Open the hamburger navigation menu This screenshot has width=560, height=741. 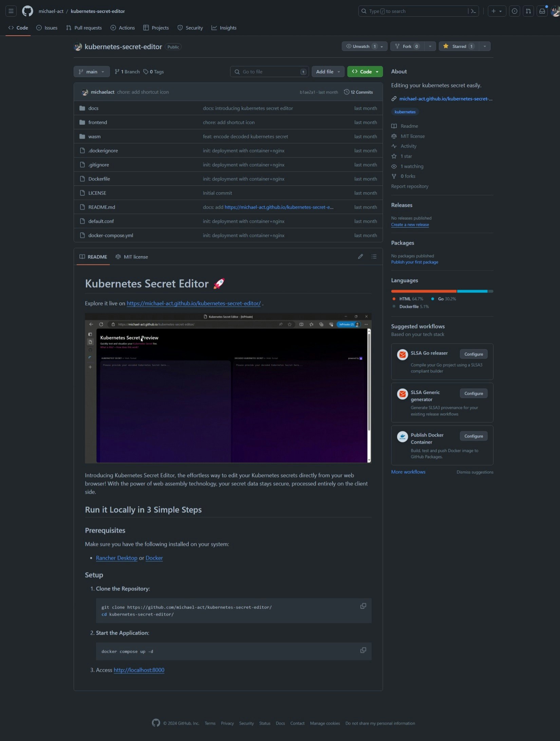tap(11, 11)
